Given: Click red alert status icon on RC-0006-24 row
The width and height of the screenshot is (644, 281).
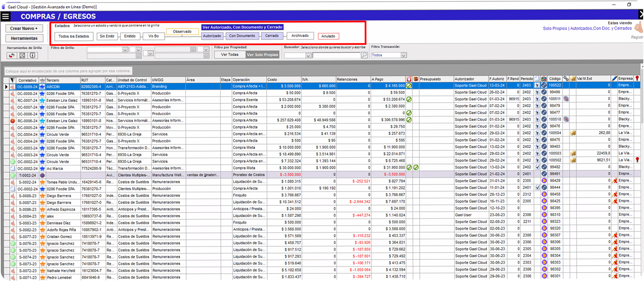Looking at the screenshot, I should 12,121.
